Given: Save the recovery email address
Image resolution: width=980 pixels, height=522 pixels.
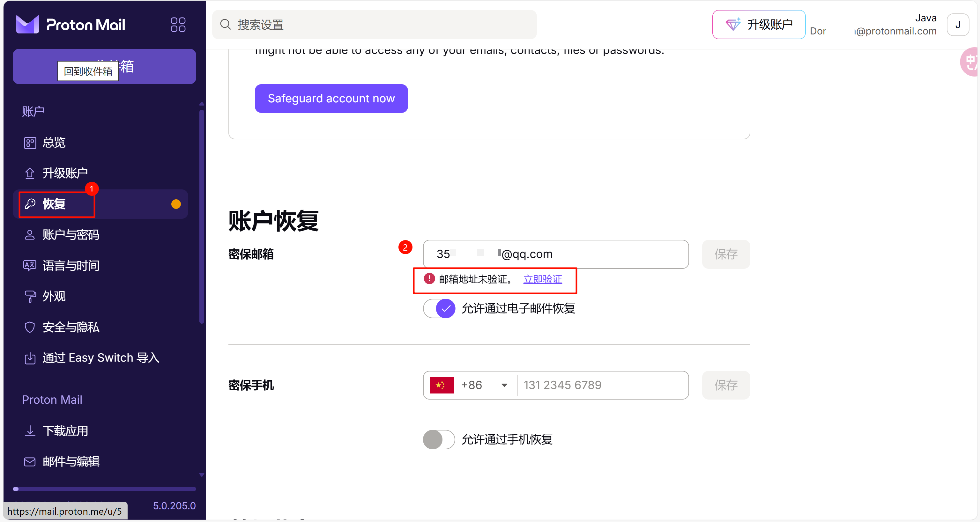Looking at the screenshot, I should [726, 254].
